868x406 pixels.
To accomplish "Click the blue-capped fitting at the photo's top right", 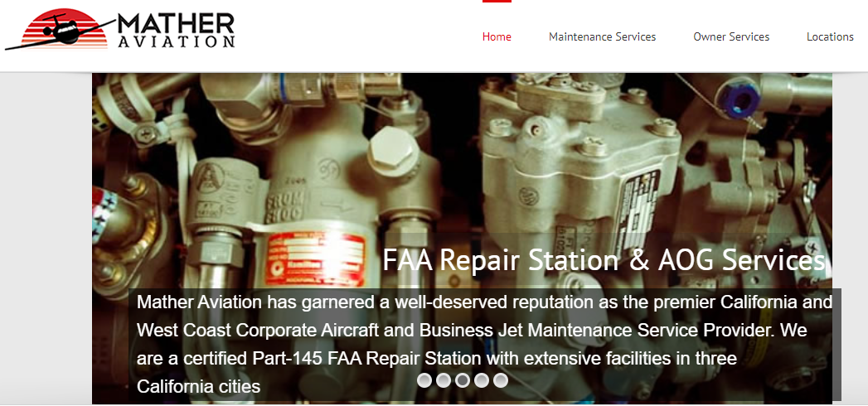I will (739, 99).
